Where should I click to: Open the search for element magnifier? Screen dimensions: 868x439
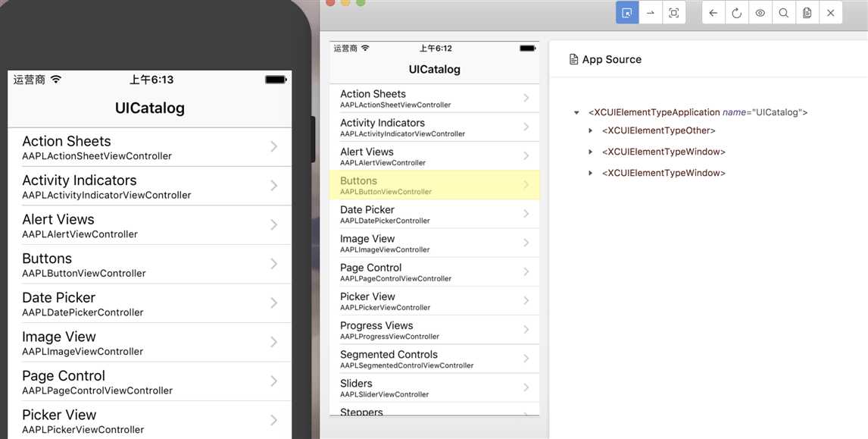point(784,13)
